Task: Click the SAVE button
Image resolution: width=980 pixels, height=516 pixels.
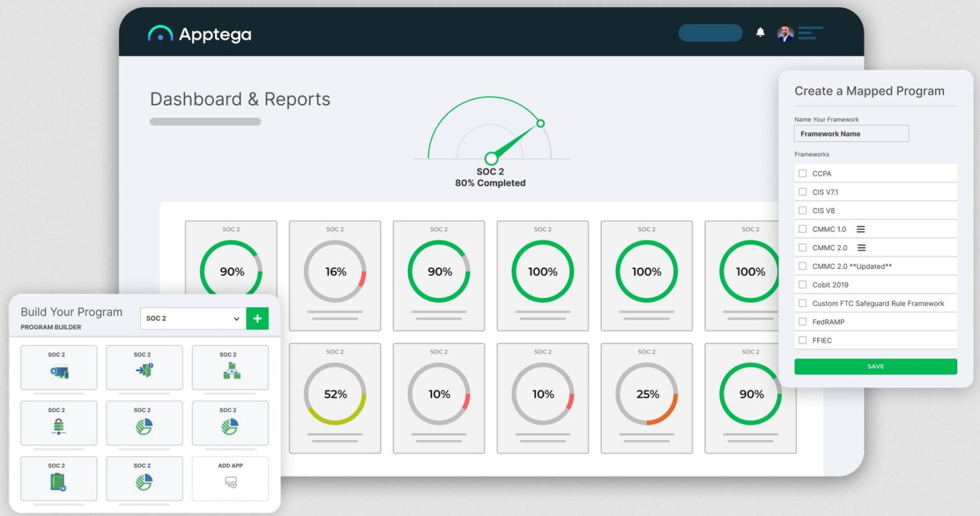Action: [875, 366]
